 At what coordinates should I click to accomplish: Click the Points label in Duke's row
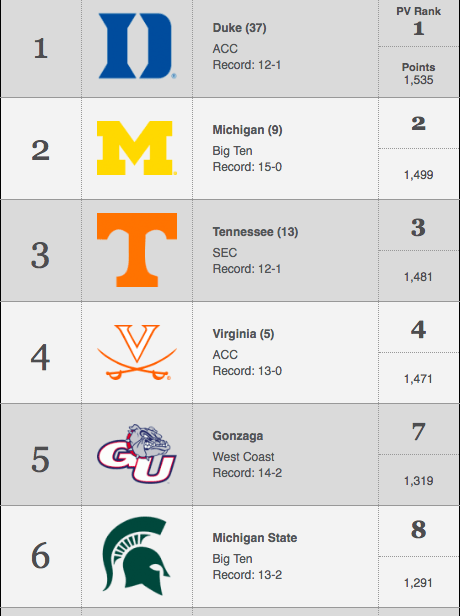(x=419, y=67)
